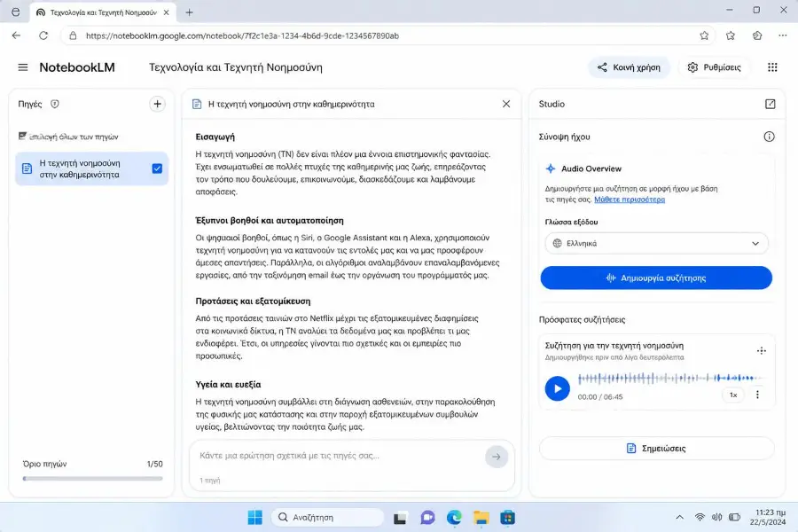Open the clock showing 11:23 πμ
This screenshot has width=798, height=532.
tap(769, 517)
